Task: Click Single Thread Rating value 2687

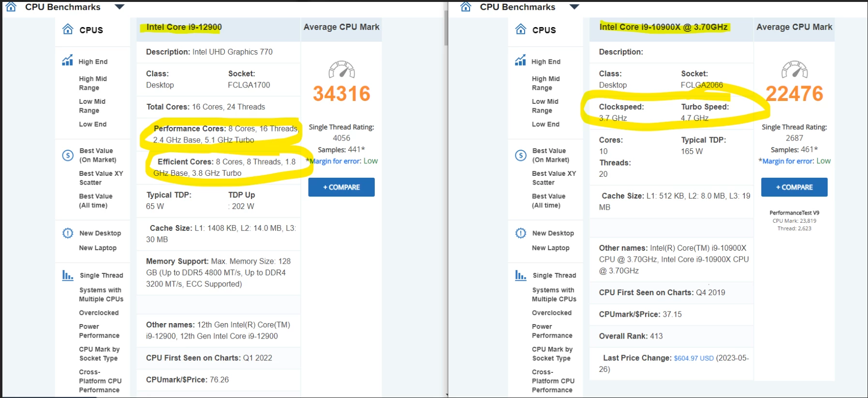Action: pos(794,138)
